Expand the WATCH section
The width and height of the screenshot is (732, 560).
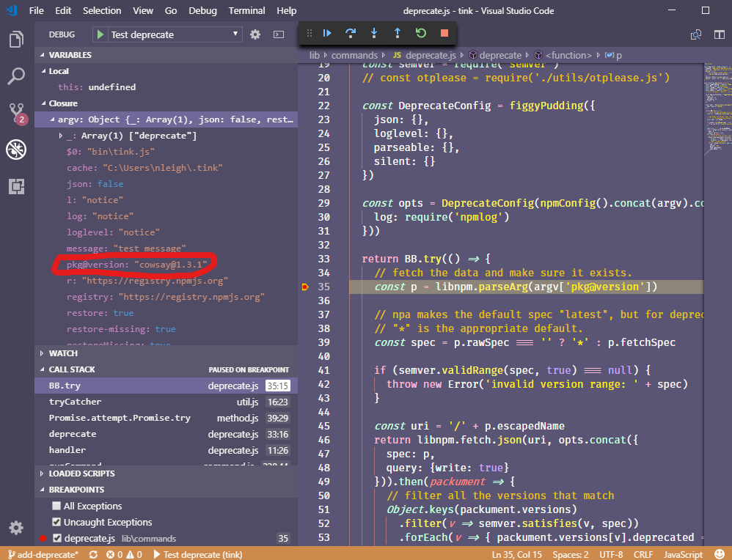point(166,353)
